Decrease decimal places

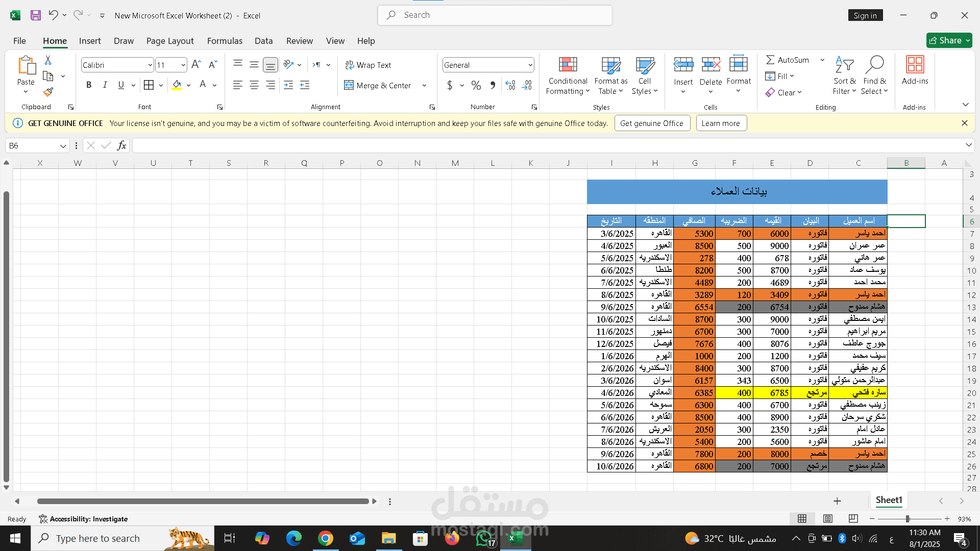pos(527,85)
